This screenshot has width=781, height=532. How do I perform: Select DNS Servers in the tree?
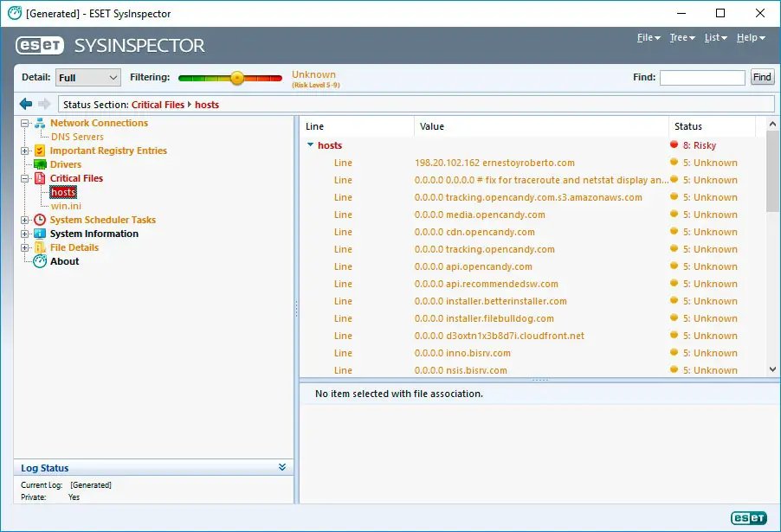tap(77, 137)
